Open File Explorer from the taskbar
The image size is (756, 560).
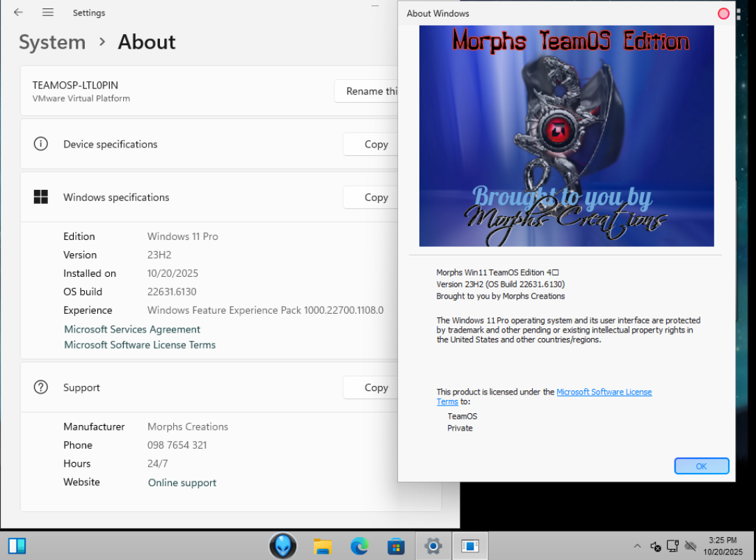[x=322, y=546]
